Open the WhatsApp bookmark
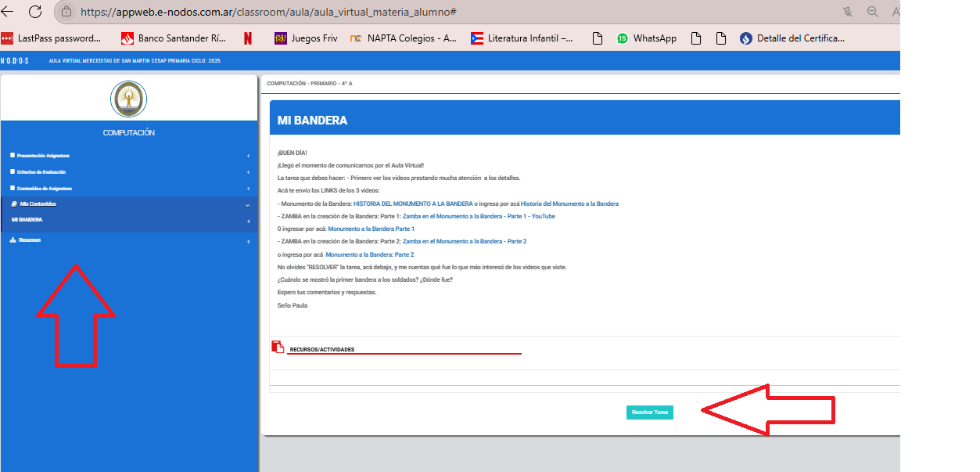980x472 pixels. [x=646, y=38]
